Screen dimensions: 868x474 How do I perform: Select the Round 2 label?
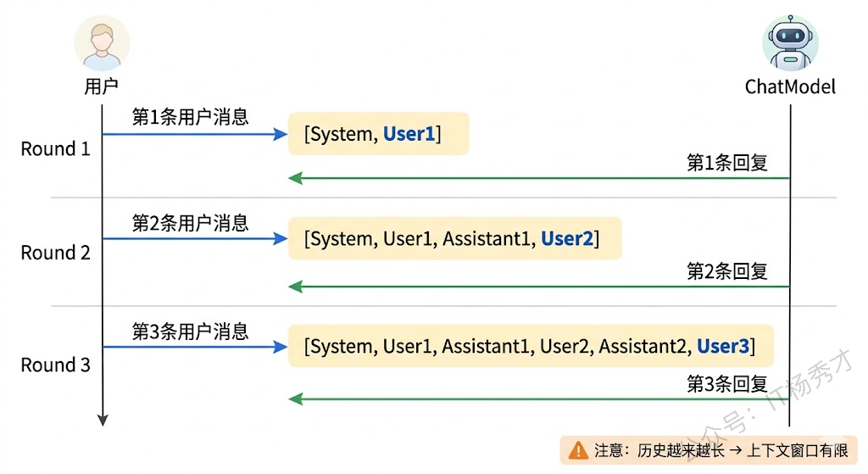[x=56, y=253]
